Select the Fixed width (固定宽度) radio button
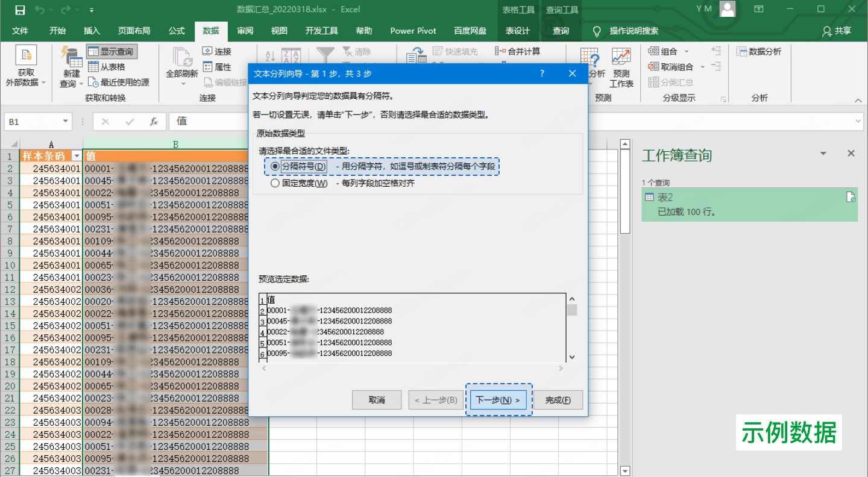Screen dimensions: 868x477 (x=275, y=183)
